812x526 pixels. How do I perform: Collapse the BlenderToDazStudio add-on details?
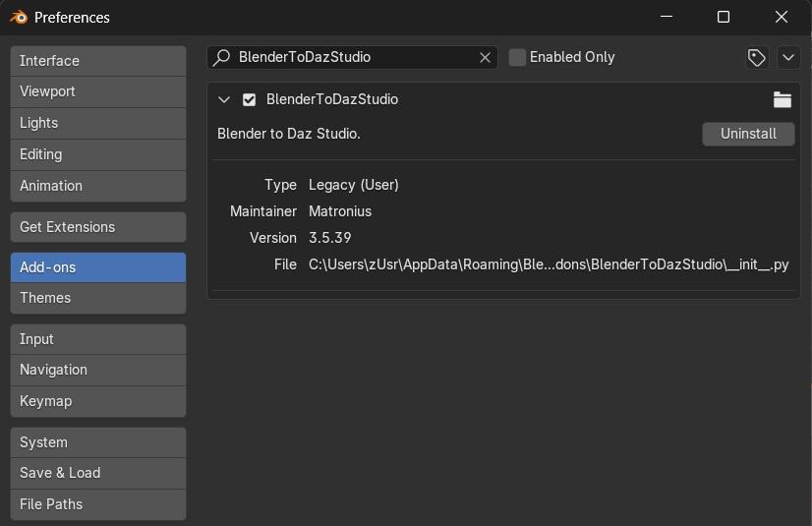[224, 99]
